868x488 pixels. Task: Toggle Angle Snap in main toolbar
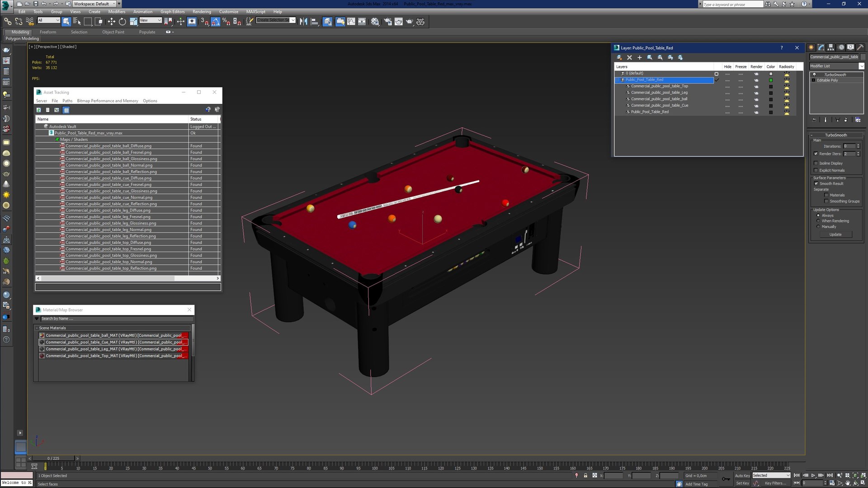pyautogui.click(x=215, y=21)
